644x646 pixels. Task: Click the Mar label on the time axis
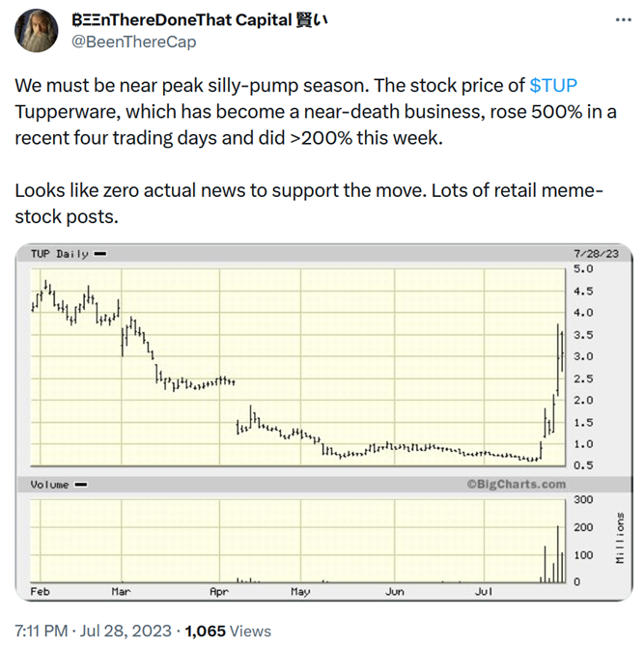pyautogui.click(x=121, y=589)
